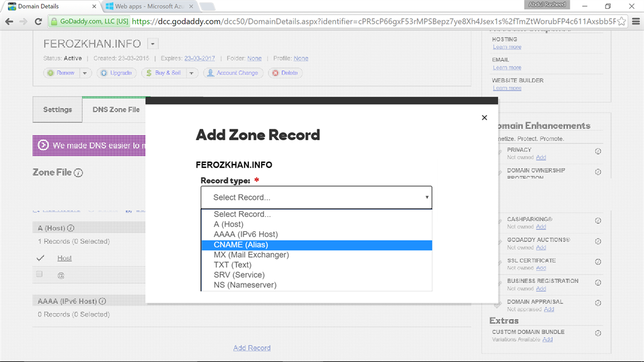The height and width of the screenshot is (362, 644).
Task: Click GoDaddy.com LLC secure padlock badge
Action: (89, 21)
